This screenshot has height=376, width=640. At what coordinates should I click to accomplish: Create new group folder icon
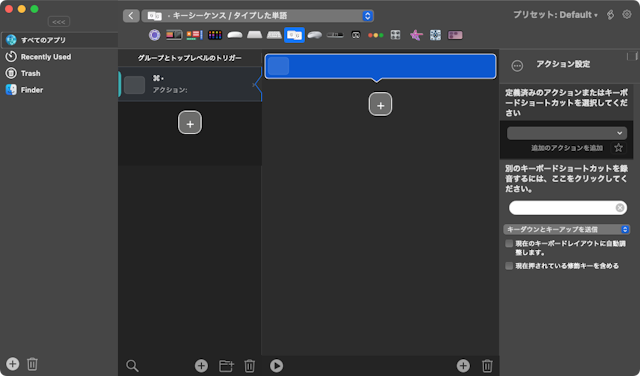tap(226, 366)
